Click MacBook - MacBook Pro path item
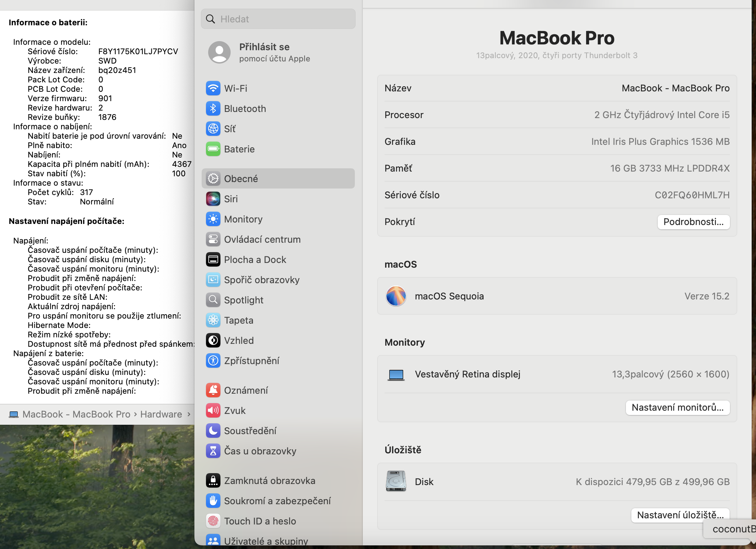 (x=76, y=414)
